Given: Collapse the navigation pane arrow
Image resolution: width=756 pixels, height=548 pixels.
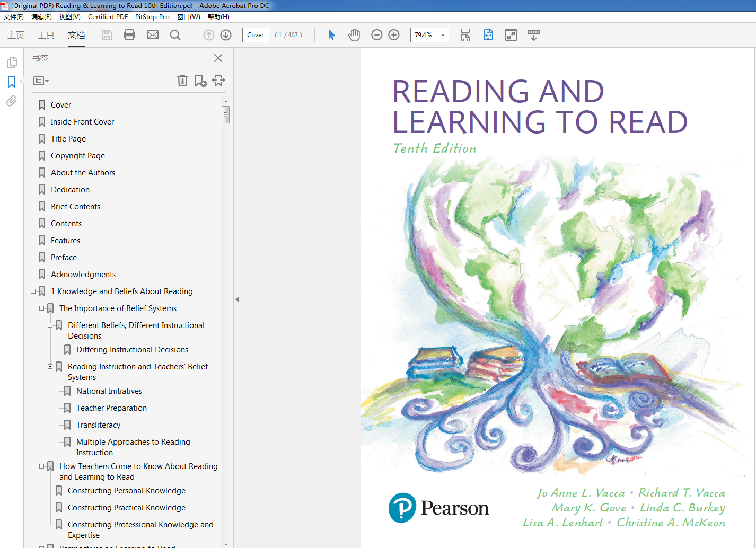Looking at the screenshot, I should pyautogui.click(x=237, y=299).
